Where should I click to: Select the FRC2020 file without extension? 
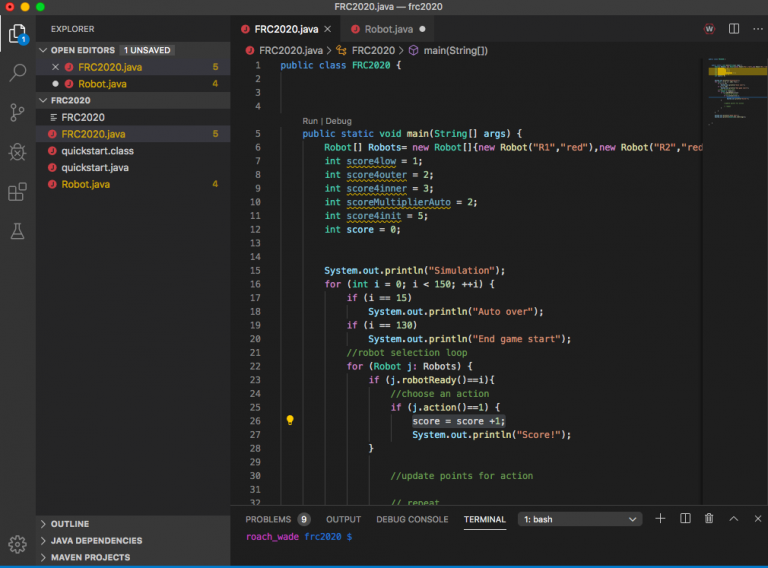(x=133, y=118)
